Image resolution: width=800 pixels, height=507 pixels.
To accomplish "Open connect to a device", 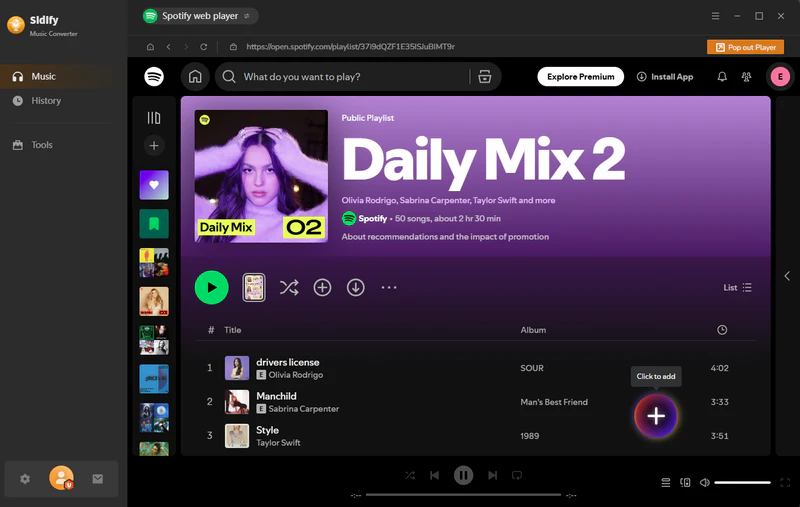I will 685,483.
